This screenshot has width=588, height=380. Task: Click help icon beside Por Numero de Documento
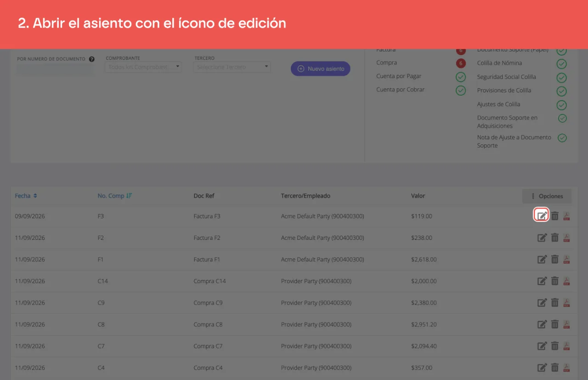pos(92,59)
